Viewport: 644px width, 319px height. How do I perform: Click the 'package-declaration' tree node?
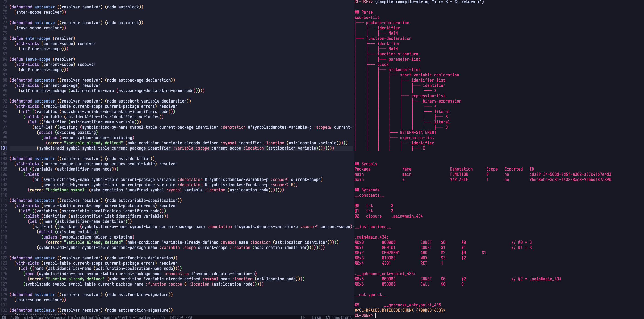coord(387,23)
